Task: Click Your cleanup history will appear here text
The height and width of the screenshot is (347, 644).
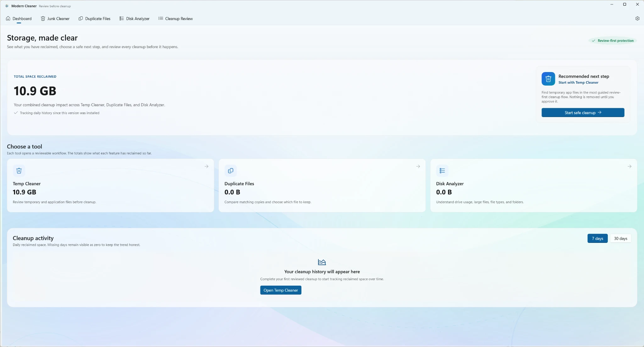Action: [322, 271]
